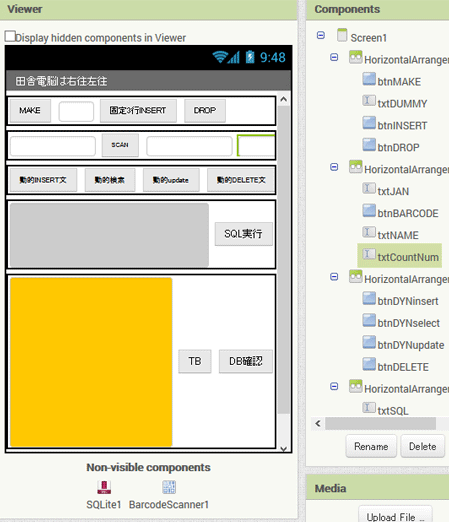This screenshot has width=449, height=522.
Task: Click the viewer scrollbar down arrow
Action: (x=284, y=449)
